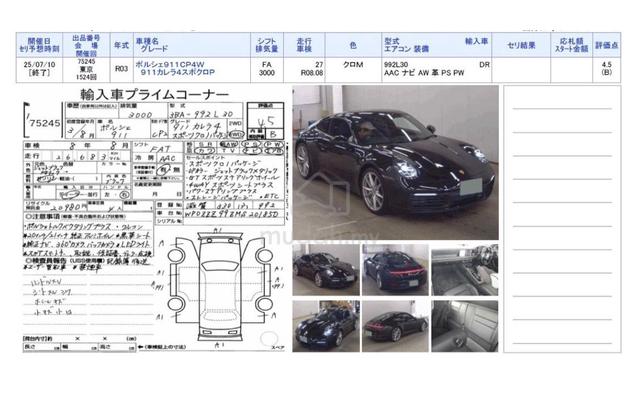This screenshot has width=640, height=419.
Task: Click the セリ結果 column header
Action: [x=521, y=45]
